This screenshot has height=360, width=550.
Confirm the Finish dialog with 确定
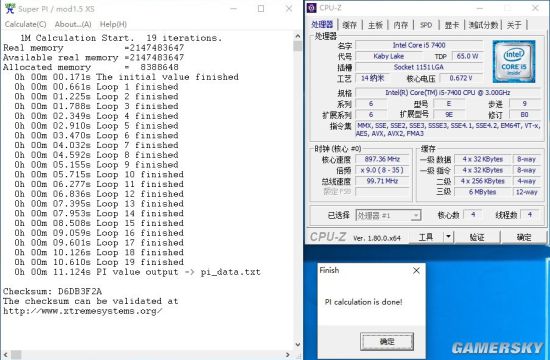click(x=387, y=341)
